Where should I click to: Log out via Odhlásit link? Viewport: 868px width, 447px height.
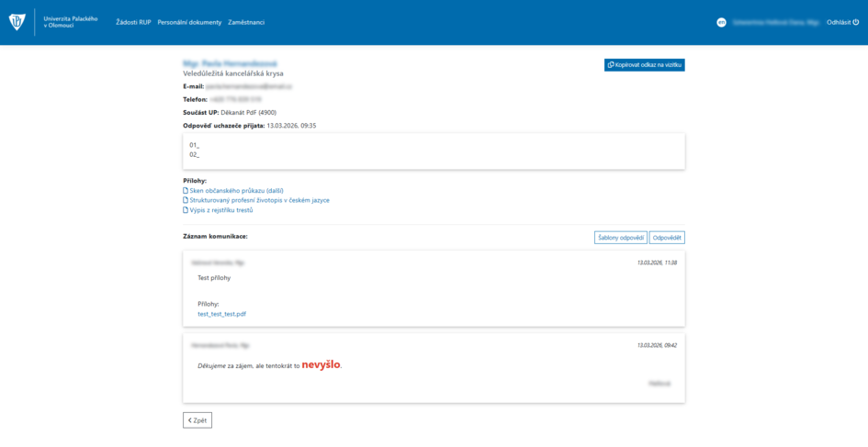(x=839, y=23)
